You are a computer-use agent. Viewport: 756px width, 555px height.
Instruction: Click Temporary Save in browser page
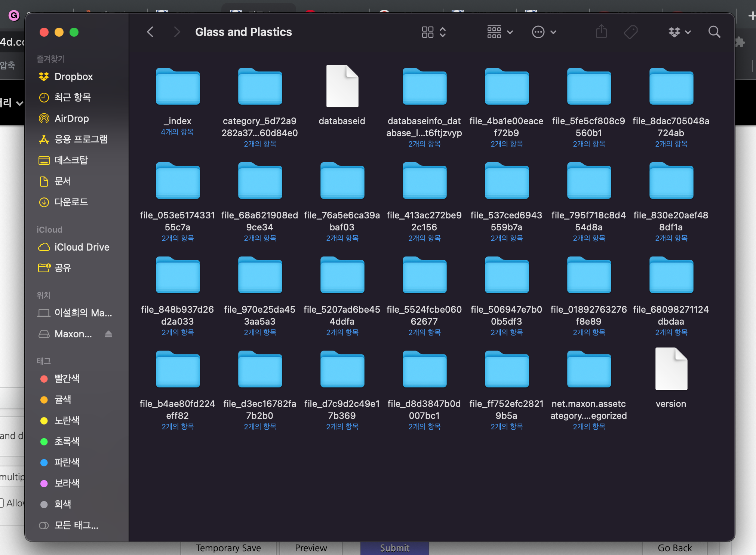pyautogui.click(x=228, y=548)
